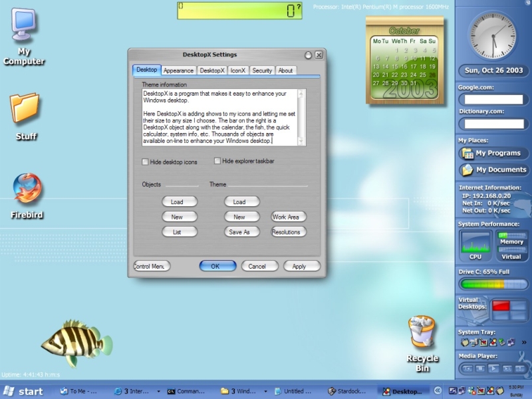Play media in Media Player widget
532x399 pixels.
493,368
